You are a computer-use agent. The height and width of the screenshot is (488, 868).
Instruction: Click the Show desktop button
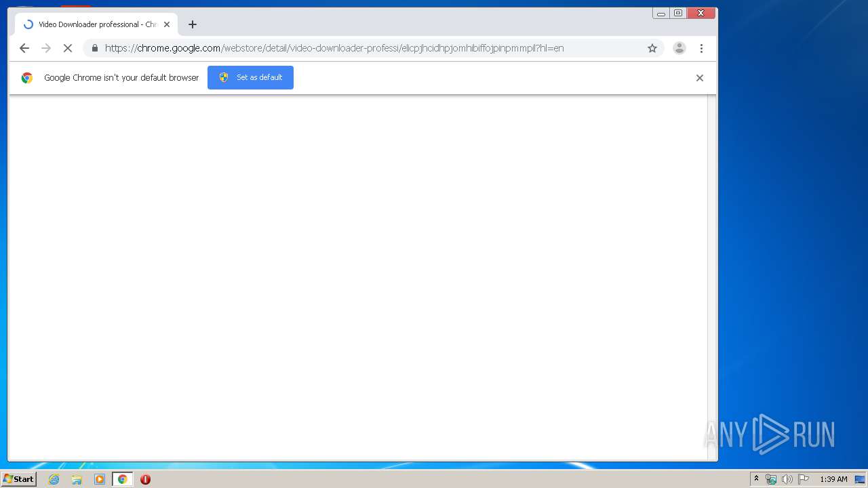click(861, 479)
